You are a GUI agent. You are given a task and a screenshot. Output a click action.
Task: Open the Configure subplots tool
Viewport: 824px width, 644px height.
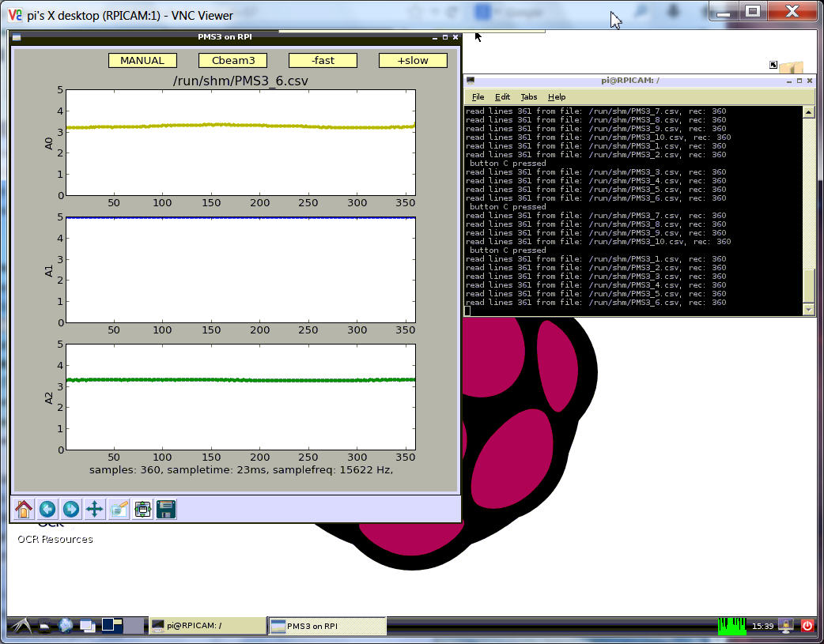click(x=142, y=509)
